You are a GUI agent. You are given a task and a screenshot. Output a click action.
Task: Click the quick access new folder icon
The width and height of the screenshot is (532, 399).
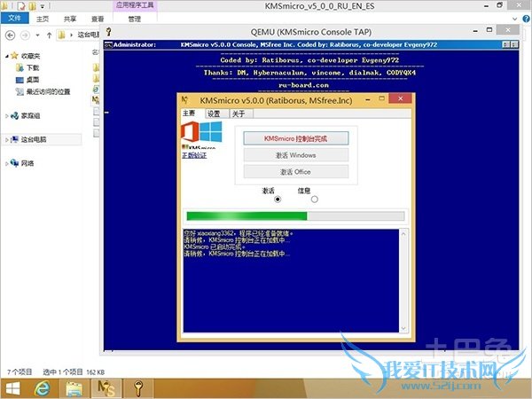coord(32,5)
